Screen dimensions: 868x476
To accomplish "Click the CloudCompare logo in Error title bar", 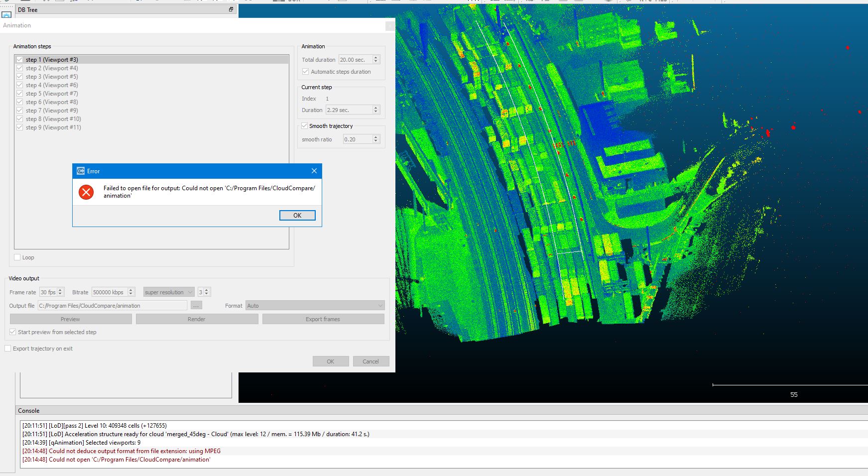I will pos(81,171).
